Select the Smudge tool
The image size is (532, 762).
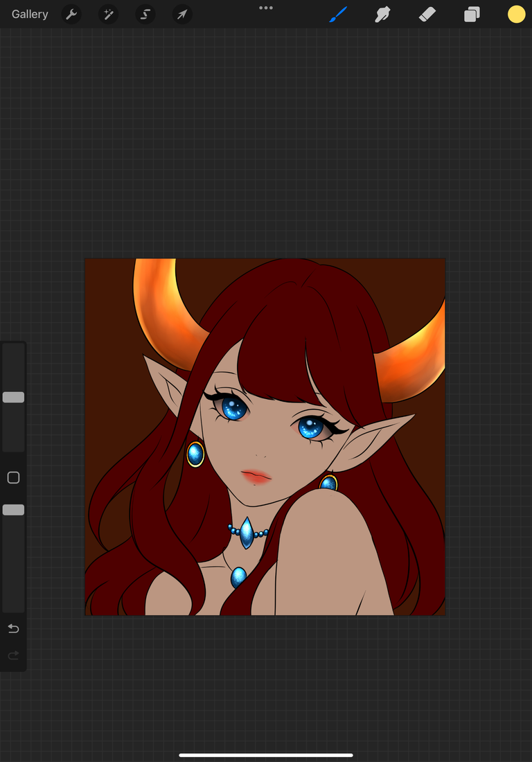coord(382,14)
